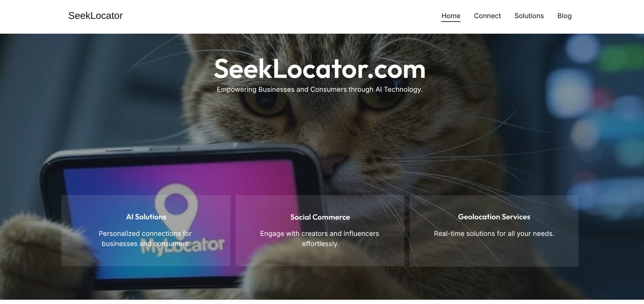Click the MyLocator text on phone screen
Image resolution: width=644 pixels, height=304 pixels.
[183, 246]
